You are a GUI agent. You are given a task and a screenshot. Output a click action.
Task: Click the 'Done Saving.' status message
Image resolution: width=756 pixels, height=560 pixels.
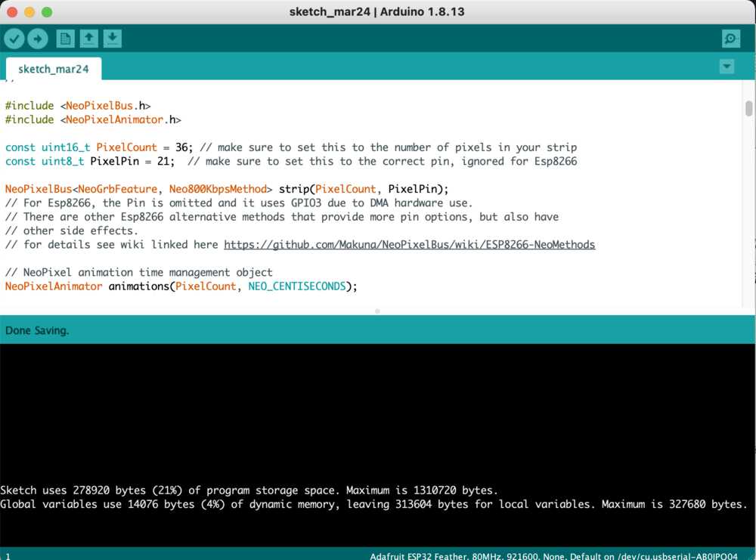(x=37, y=330)
